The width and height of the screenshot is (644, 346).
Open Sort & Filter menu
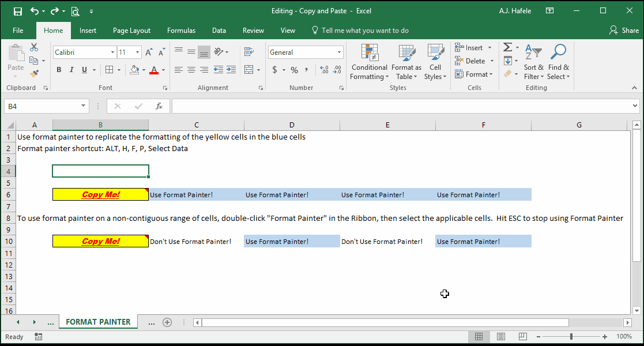tap(533, 62)
